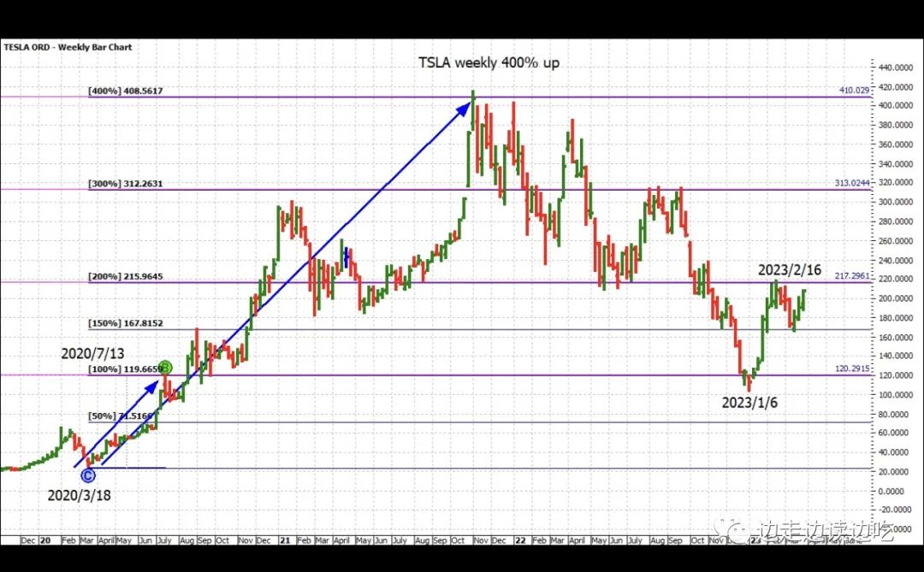Click the 340.0000 value on the price axis
This screenshot has width=924, height=572.
pos(896,164)
